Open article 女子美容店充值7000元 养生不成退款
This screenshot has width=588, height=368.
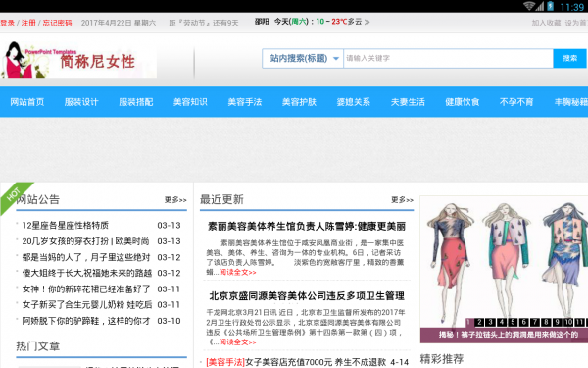pos(316,362)
